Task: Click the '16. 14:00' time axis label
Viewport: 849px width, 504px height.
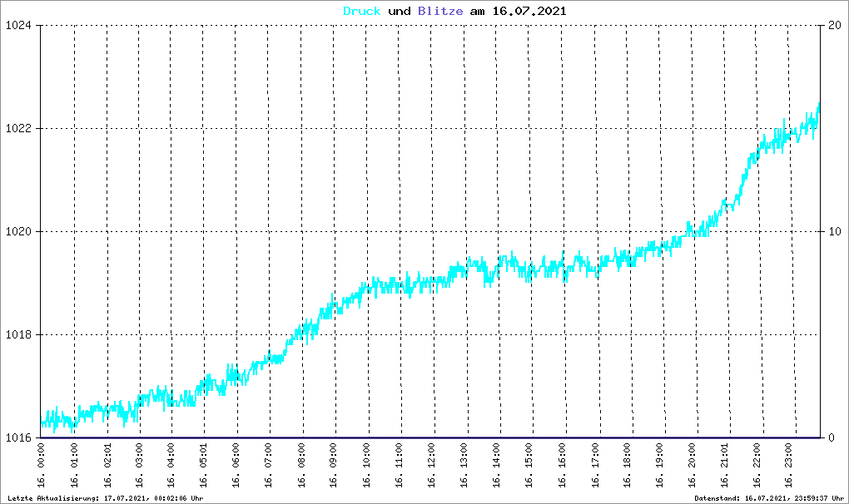Action: 497,465
